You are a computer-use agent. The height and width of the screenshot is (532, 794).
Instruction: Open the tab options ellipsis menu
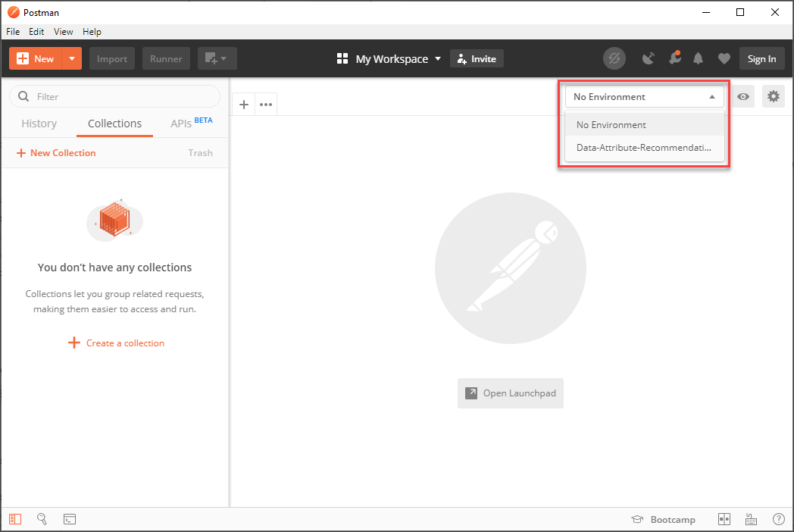(266, 105)
